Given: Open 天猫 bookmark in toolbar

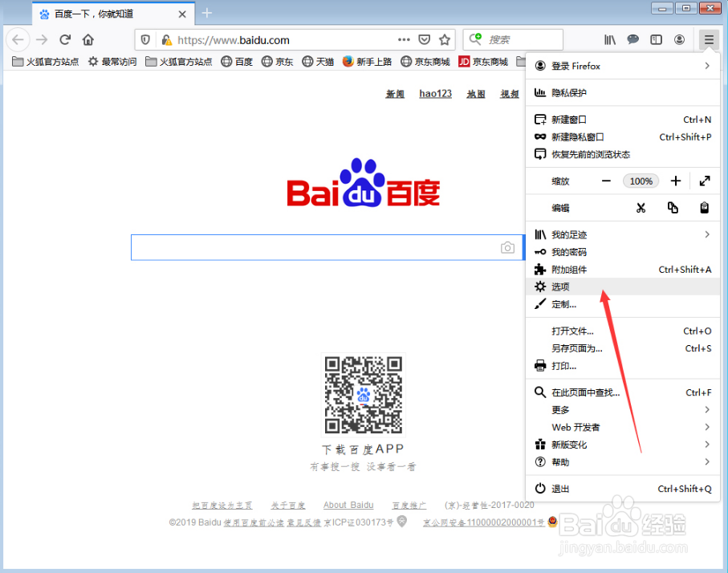Looking at the screenshot, I should [318, 62].
